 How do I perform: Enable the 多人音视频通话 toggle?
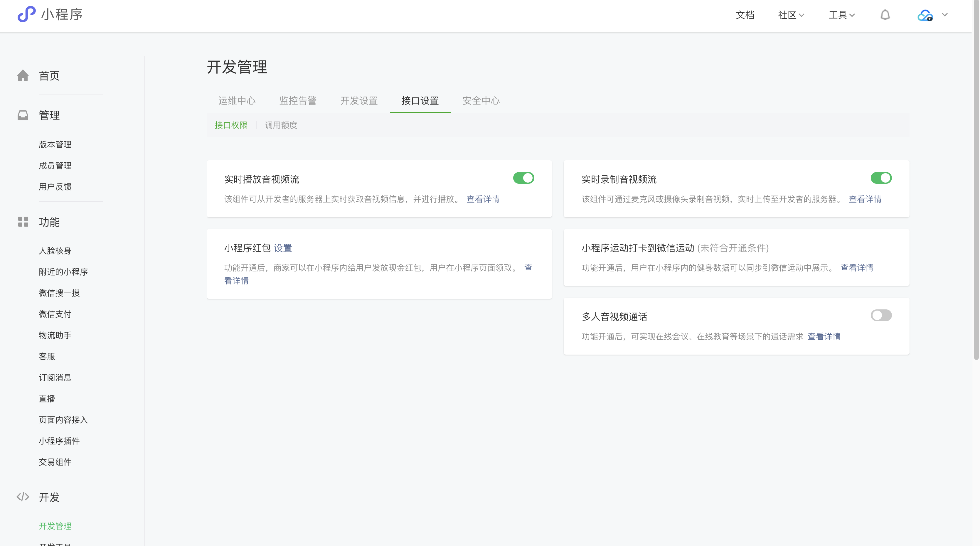pyautogui.click(x=881, y=316)
